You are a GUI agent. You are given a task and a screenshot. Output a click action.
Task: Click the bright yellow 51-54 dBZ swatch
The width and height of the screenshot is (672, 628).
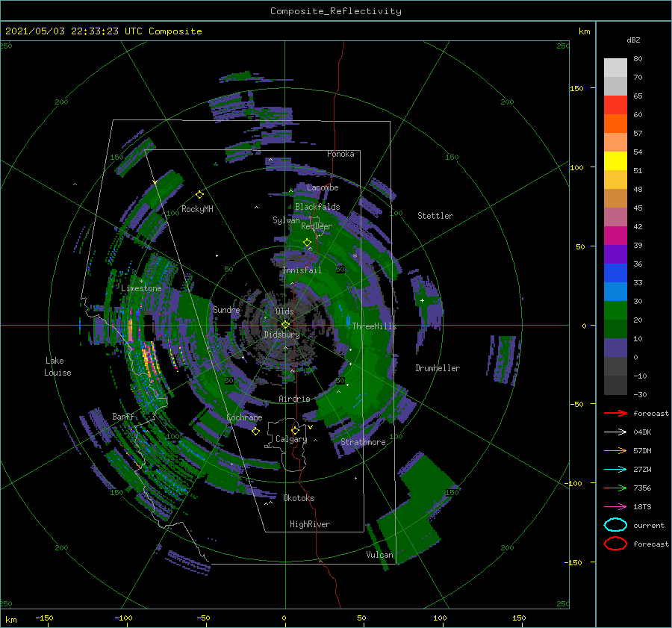(x=615, y=161)
